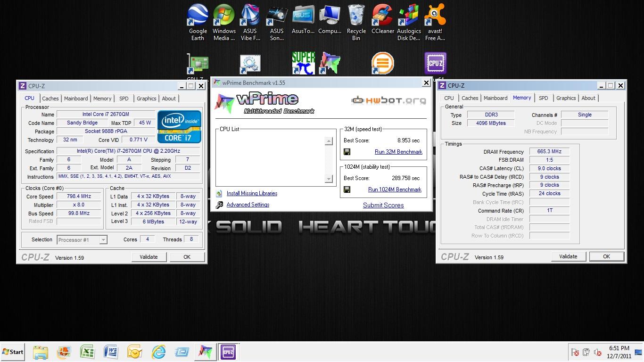Open the Start menu
Screen dimensions: 644x362
pyautogui.click(x=13, y=352)
